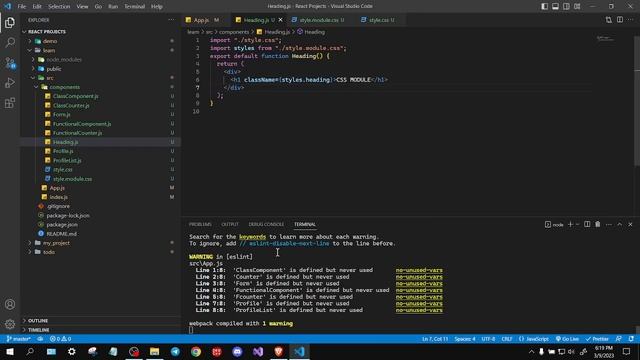The width and height of the screenshot is (640, 360).
Task: Open the Windows Start menu
Action: click(10, 351)
